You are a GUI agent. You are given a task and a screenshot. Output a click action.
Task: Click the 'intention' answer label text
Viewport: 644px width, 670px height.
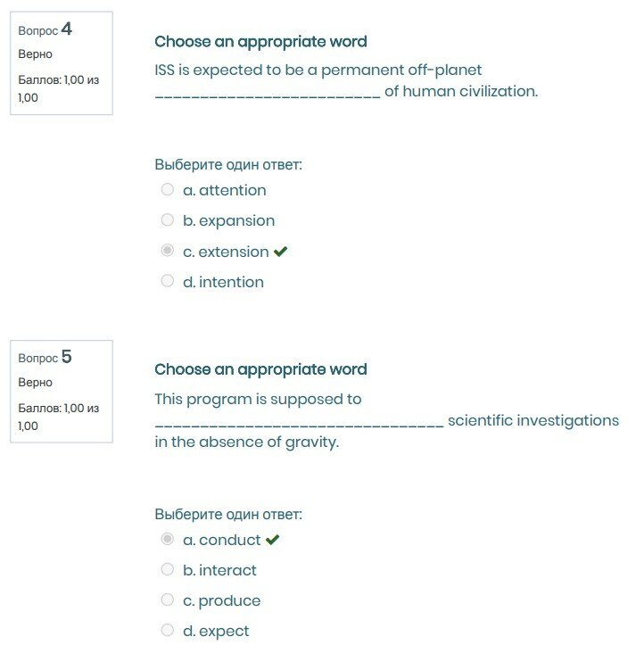[231, 282]
